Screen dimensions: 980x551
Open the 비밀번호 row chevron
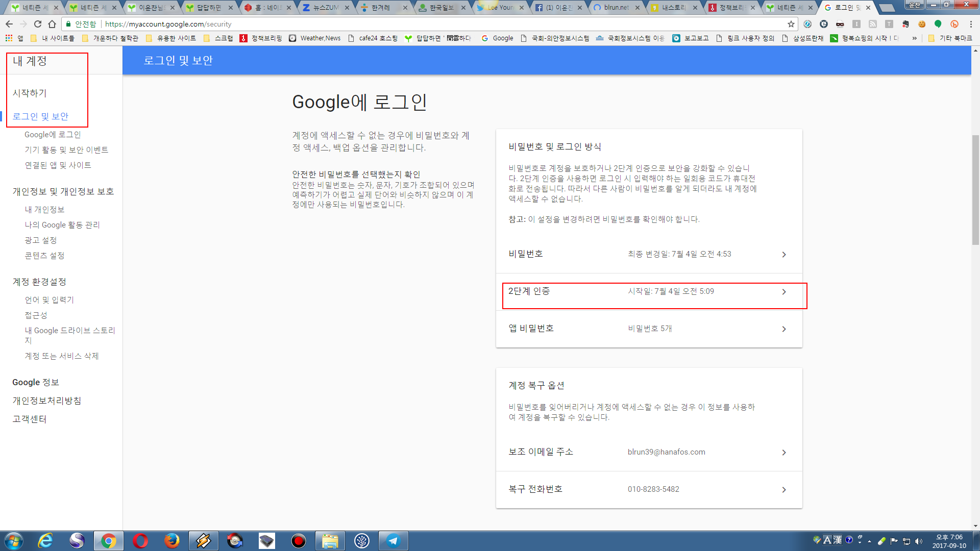(784, 255)
